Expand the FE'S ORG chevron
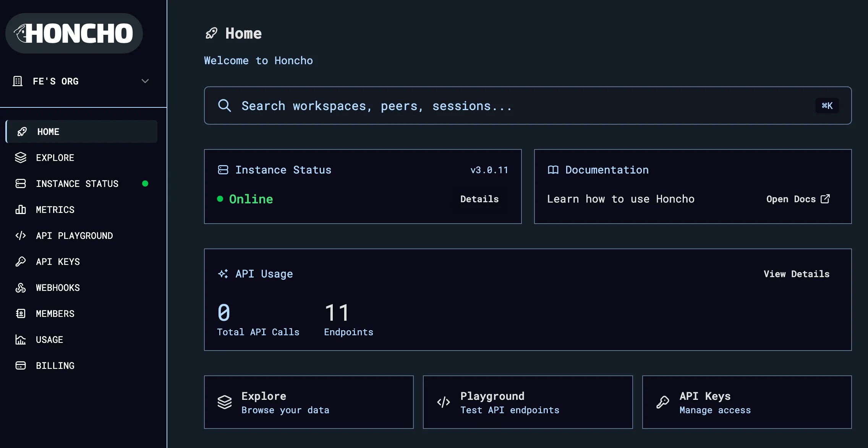This screenshot has width=868, height=448. 145,81
